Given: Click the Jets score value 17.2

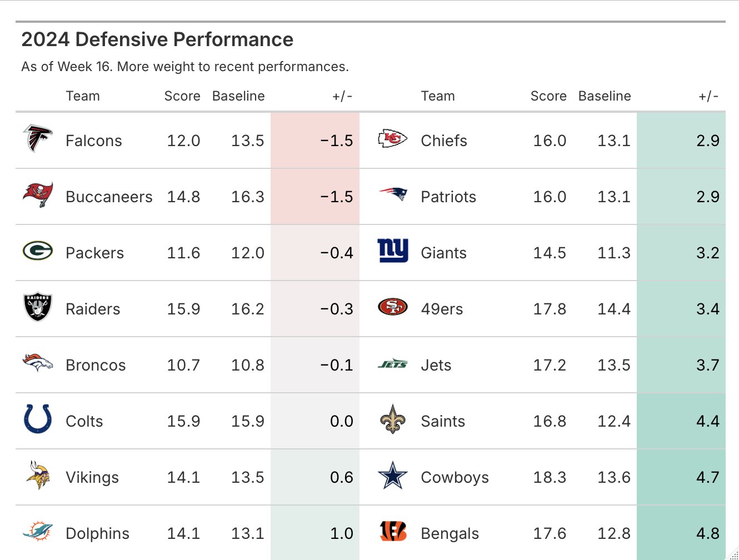Looking at the screenshot, I should pos(550,365).
